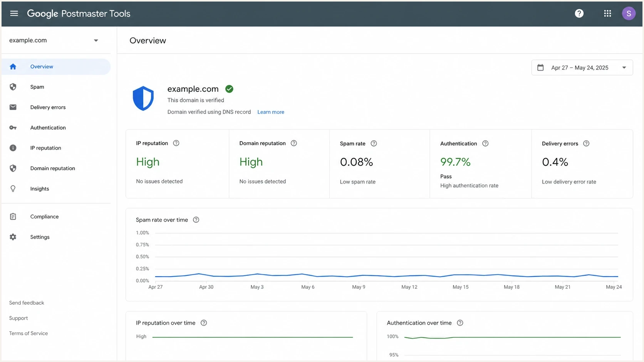Open help tooltip for Authentication card
Viewport: 644px width, 362px height.
pyautogui.click(x=485, y=143)
